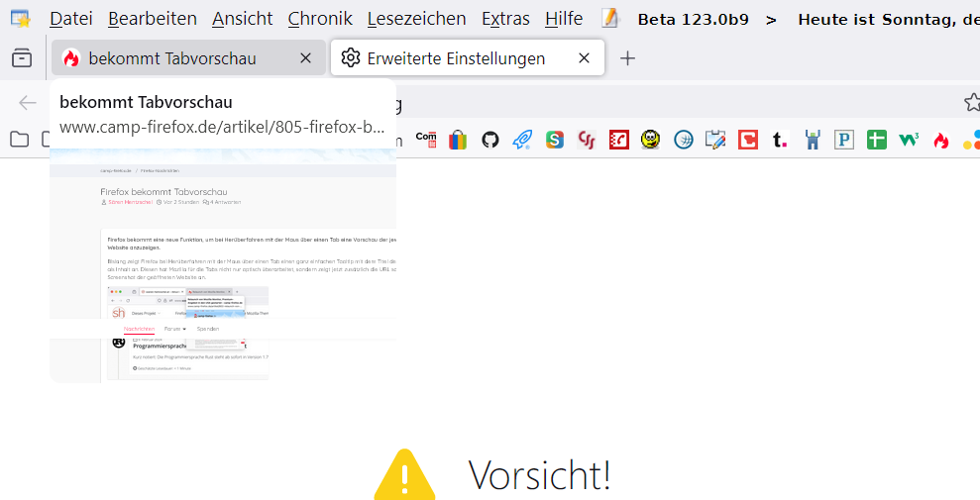Open the Hilfe menu
This screenshot has height=500, width=980.
[x=564, y=19]
